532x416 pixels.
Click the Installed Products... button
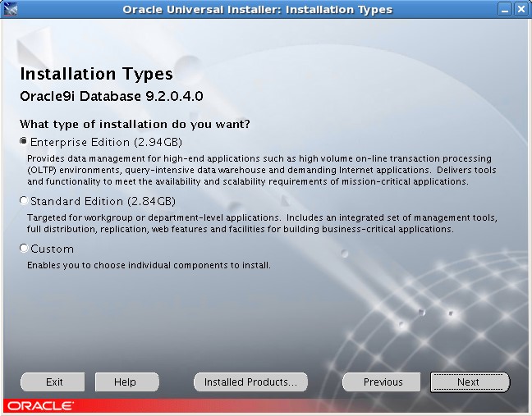pyautogui.click(x=250, y=382)
